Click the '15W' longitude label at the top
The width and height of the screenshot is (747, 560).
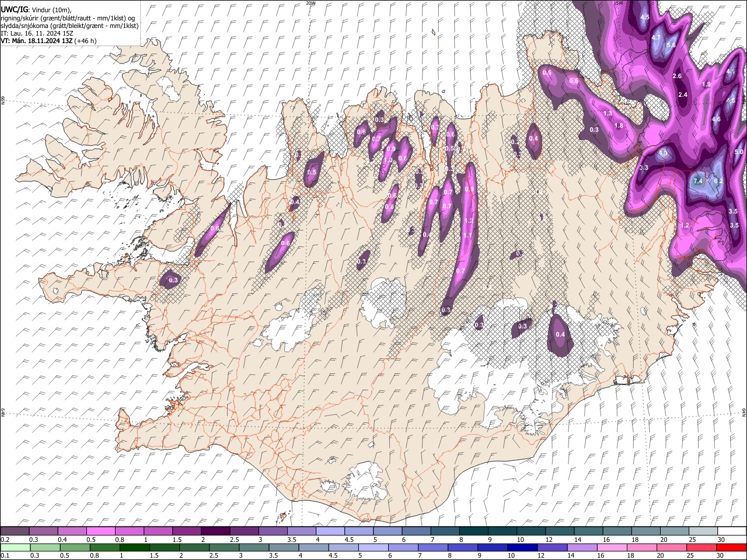pyautogui.click(x=618, y=3)
